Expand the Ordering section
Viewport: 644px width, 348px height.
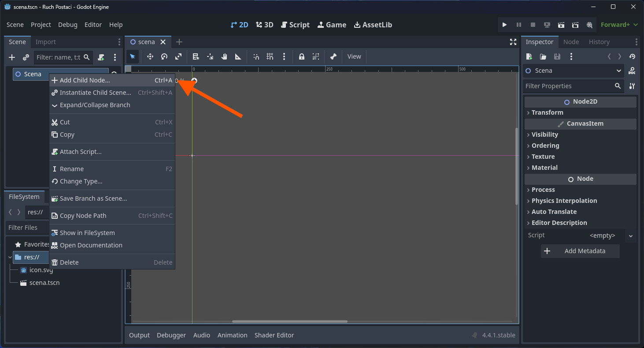(x=580, y=146)
